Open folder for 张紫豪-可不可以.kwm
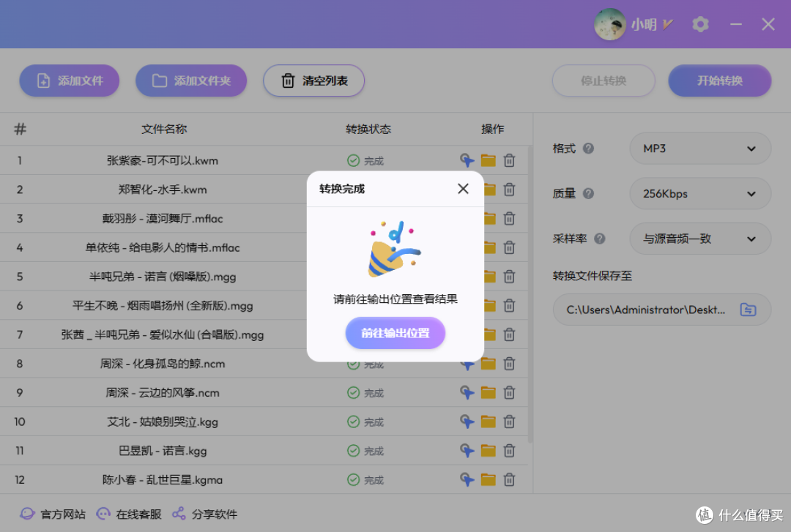Viewport: 791px width, 532px height. [488, 160]
